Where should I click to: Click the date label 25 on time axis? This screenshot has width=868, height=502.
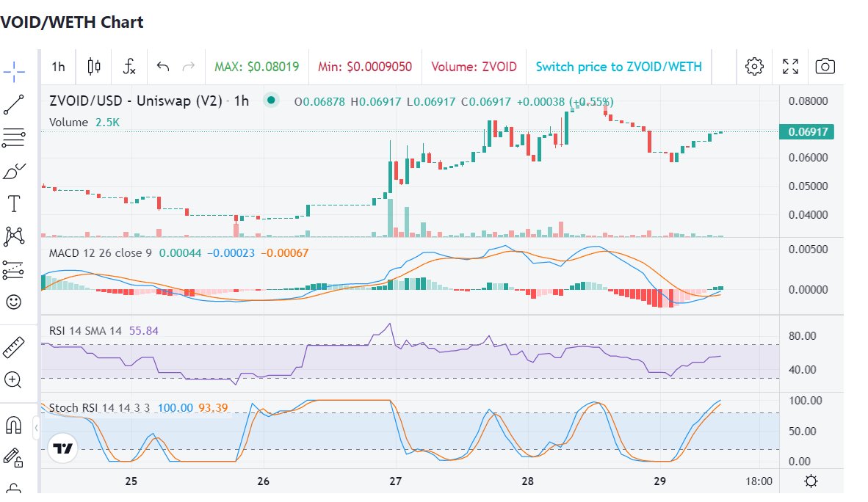[131, 481]
